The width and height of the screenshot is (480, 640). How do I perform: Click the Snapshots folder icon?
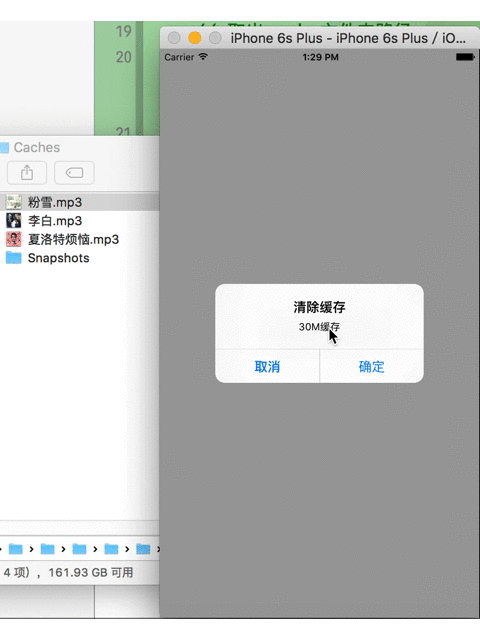click(13, 258)
